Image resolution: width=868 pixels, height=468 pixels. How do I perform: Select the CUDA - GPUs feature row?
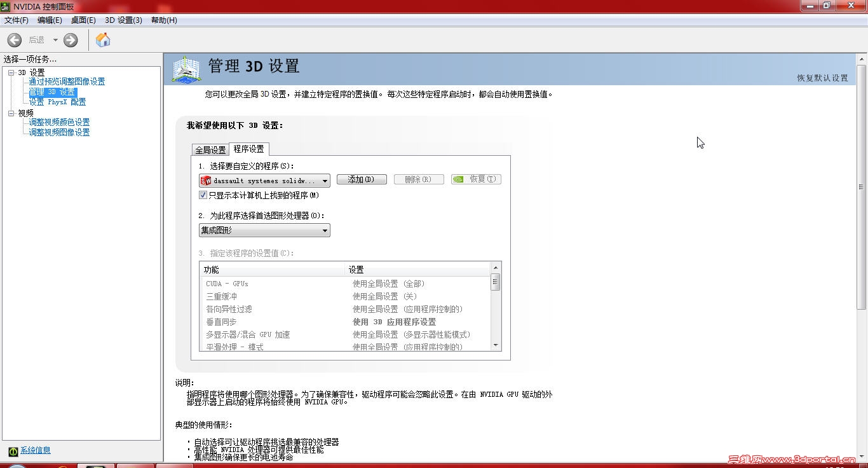tap(345, 284)
